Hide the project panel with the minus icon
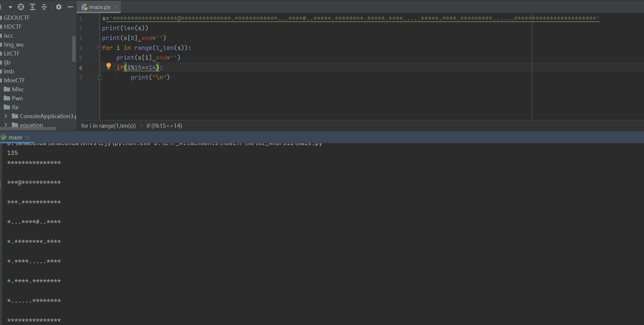 (x=70, y=7)
